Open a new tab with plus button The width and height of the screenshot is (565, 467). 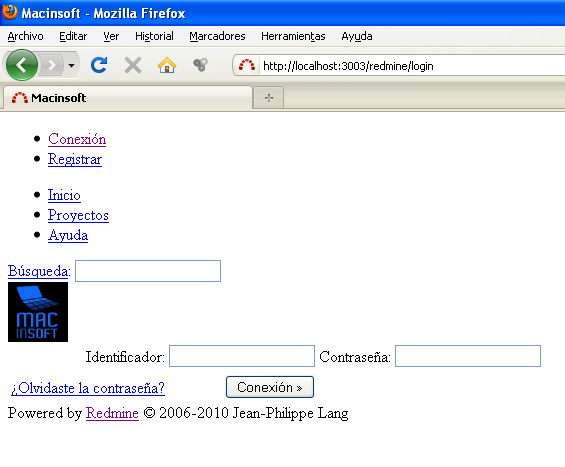click(x=268, y=98)
